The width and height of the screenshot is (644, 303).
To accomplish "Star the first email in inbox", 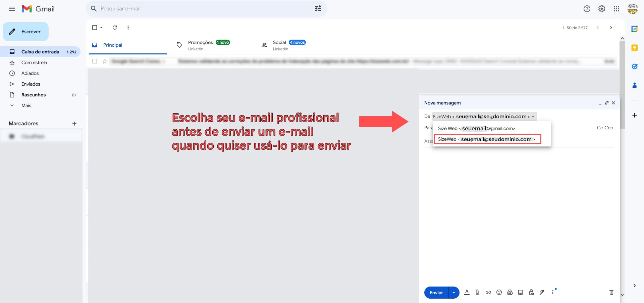I will point(105,61).
